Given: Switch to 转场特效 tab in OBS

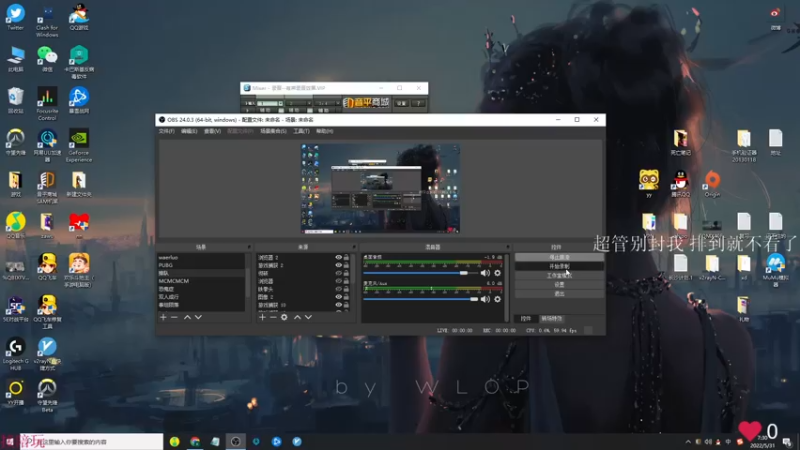Looking at the screenshot, I should (552, 318).
